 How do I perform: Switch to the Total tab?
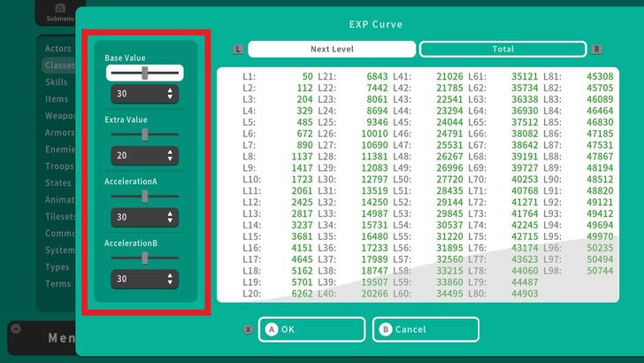[x=502, y=50]
